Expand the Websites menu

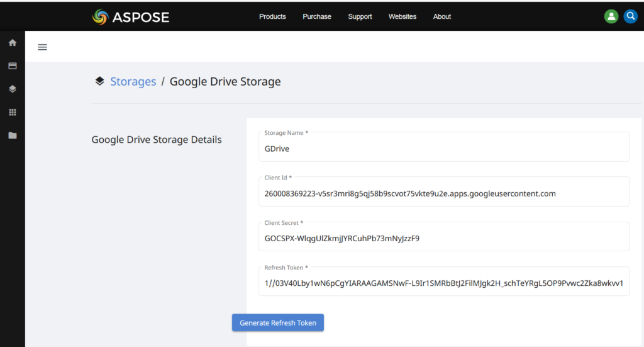(402, 17)
